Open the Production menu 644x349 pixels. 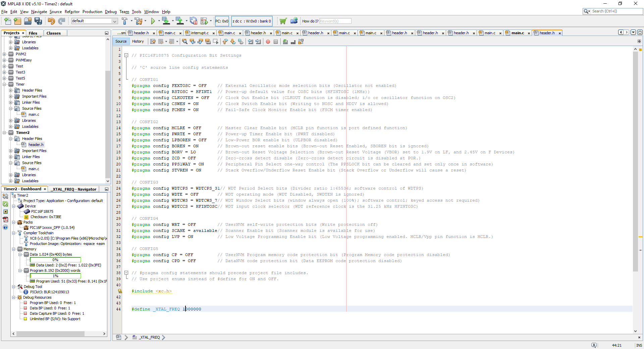tap(92, 12)
